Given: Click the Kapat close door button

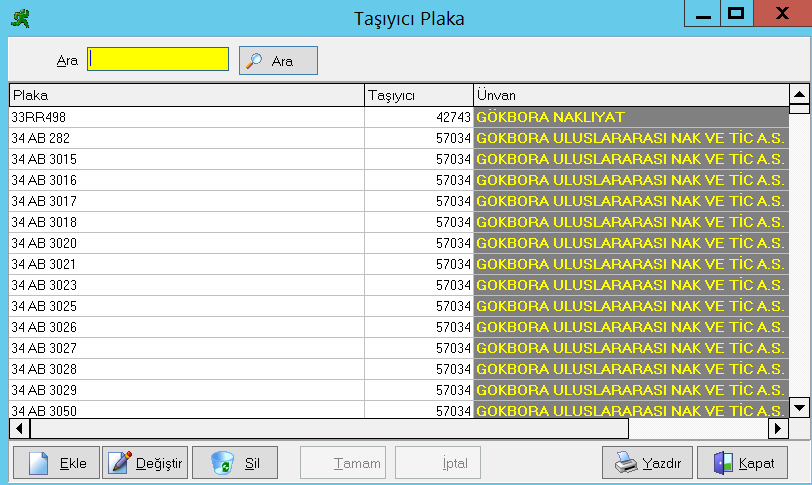Looking at the screenshot, I should [x=743, y=463].
